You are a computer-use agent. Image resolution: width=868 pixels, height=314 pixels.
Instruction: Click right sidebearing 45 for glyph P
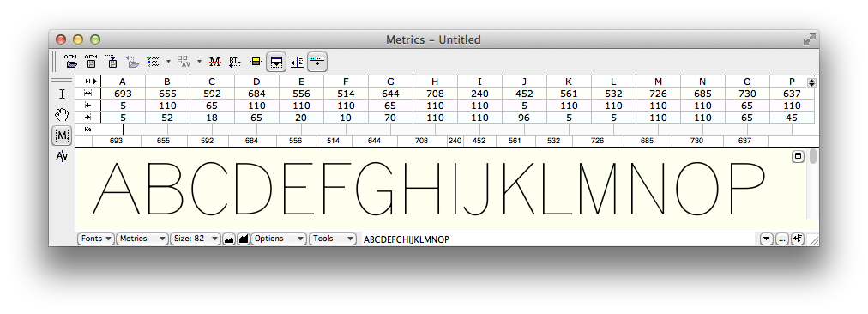(x=792, y=118)
